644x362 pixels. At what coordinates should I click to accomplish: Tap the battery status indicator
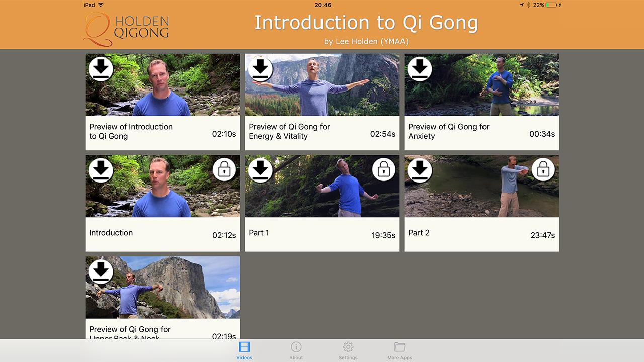(x=551, y=5)
